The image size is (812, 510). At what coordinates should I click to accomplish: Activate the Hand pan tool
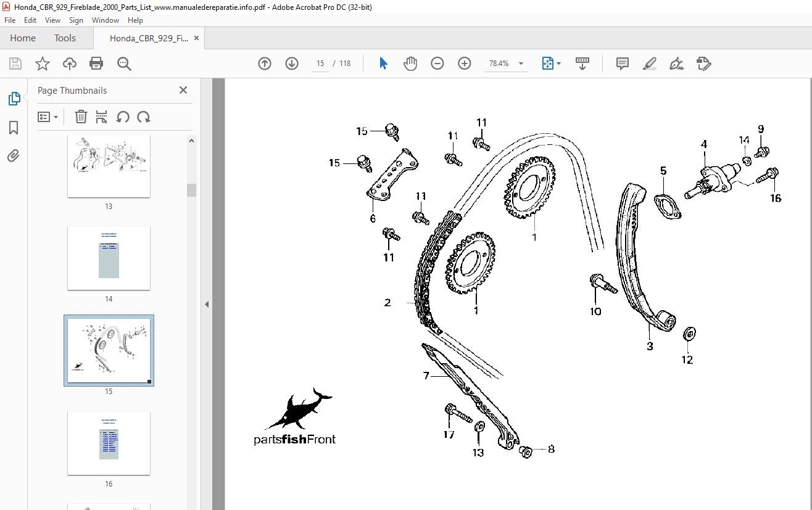tap(410, 64)
